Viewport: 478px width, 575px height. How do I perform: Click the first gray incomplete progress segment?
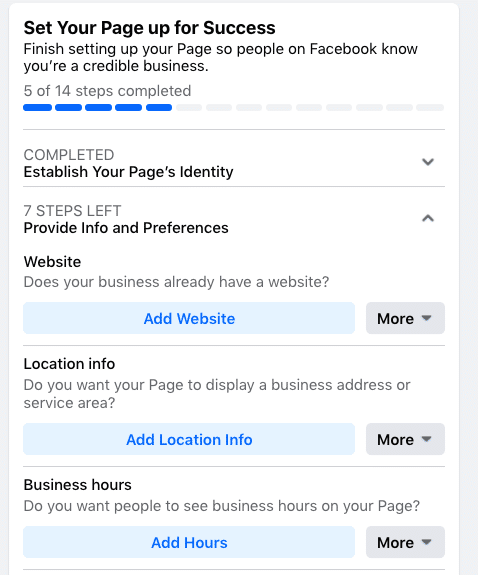click(189, 107)
